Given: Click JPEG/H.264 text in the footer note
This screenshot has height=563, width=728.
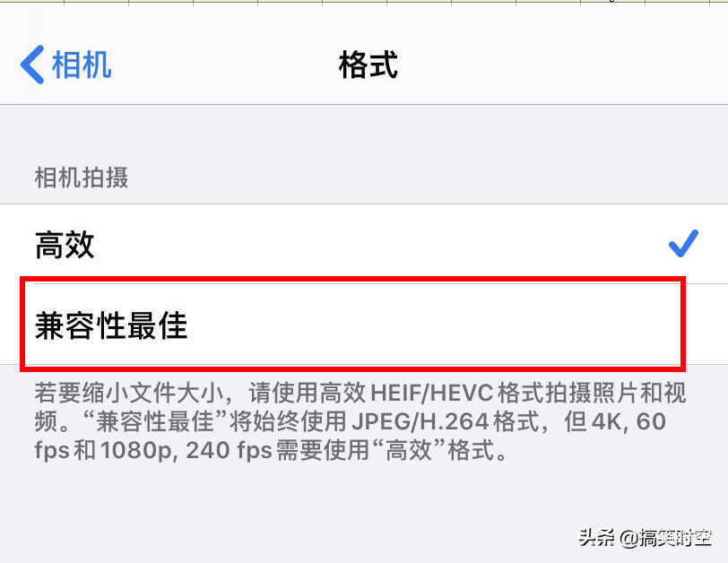Looking at the screenshot, I should tap(420, 421).
